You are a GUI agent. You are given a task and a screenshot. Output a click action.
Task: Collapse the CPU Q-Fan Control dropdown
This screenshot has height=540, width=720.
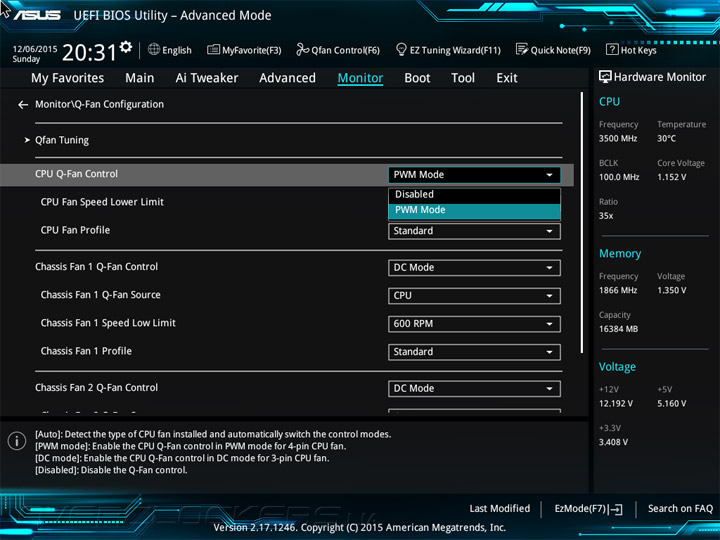[x=474, y=175]
